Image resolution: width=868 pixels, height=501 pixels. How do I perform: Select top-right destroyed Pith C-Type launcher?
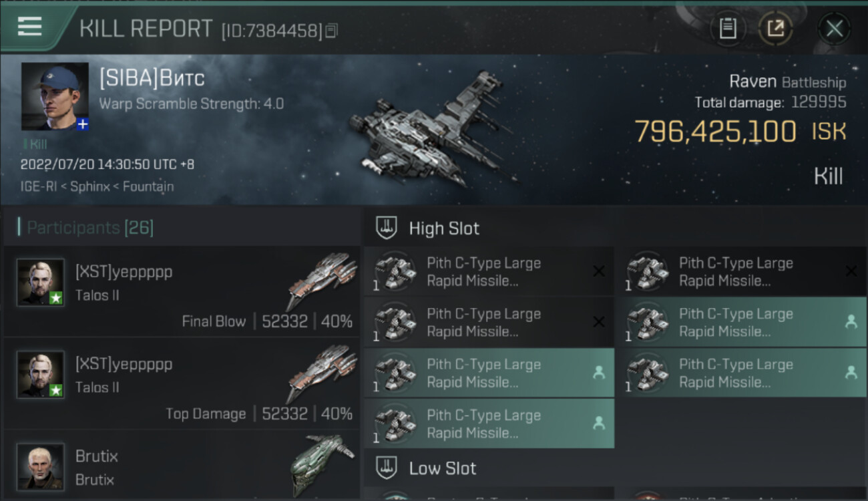(x=741, y=272)
